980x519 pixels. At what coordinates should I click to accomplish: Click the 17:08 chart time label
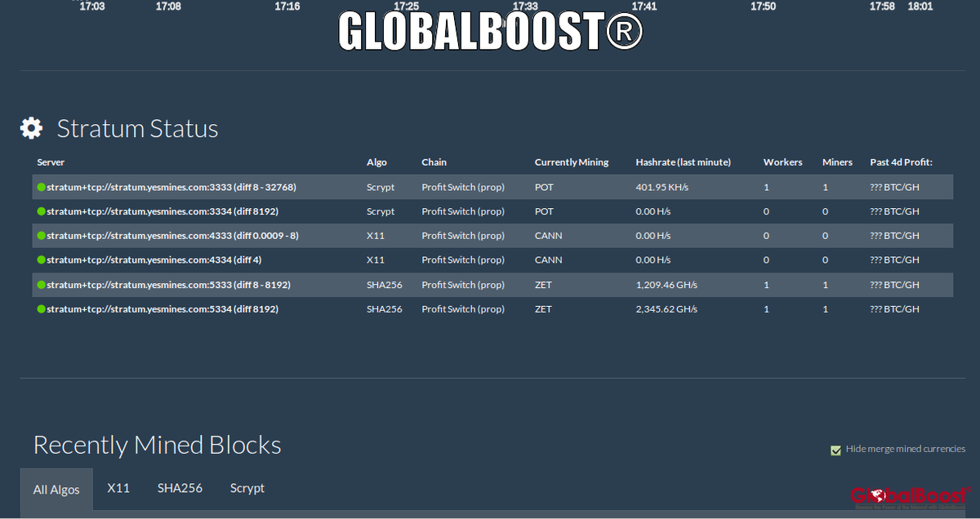[x=168, y=7]
